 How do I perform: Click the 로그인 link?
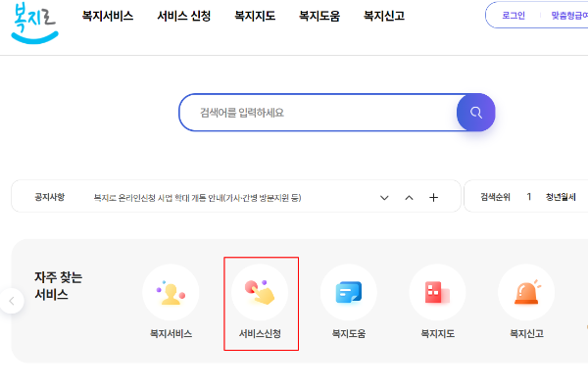(514, 16)
